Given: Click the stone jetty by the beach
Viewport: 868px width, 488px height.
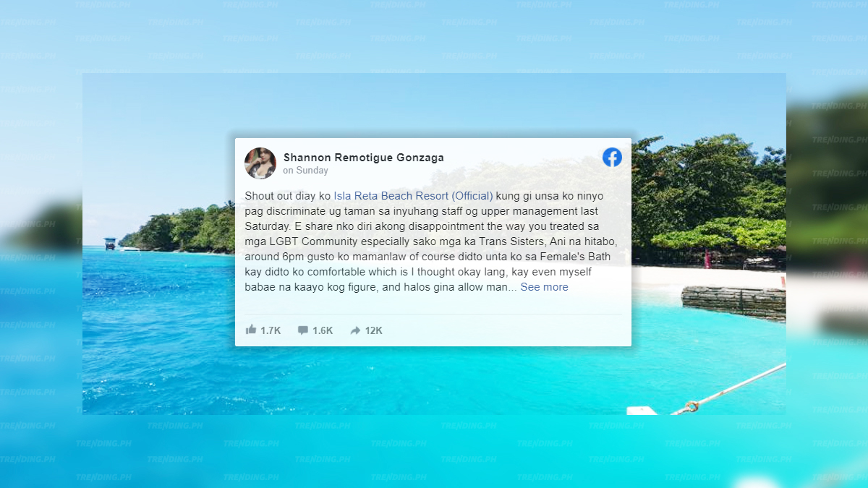Looking at the screenshot, I should point(733,303).
